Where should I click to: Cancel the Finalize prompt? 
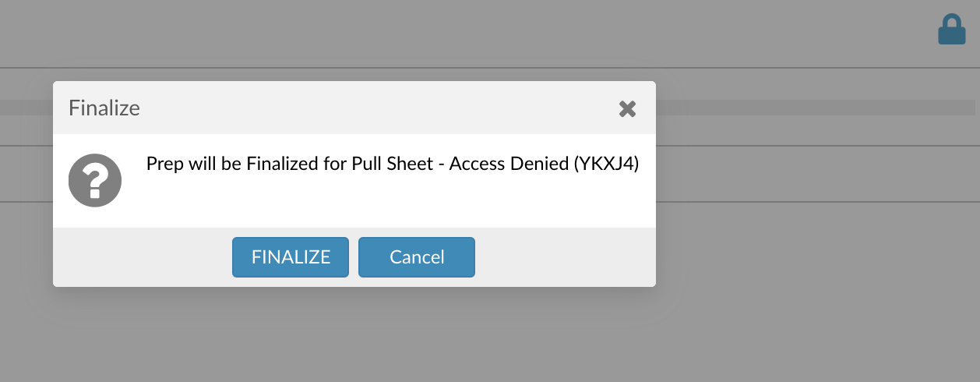(x=417, y=257)
